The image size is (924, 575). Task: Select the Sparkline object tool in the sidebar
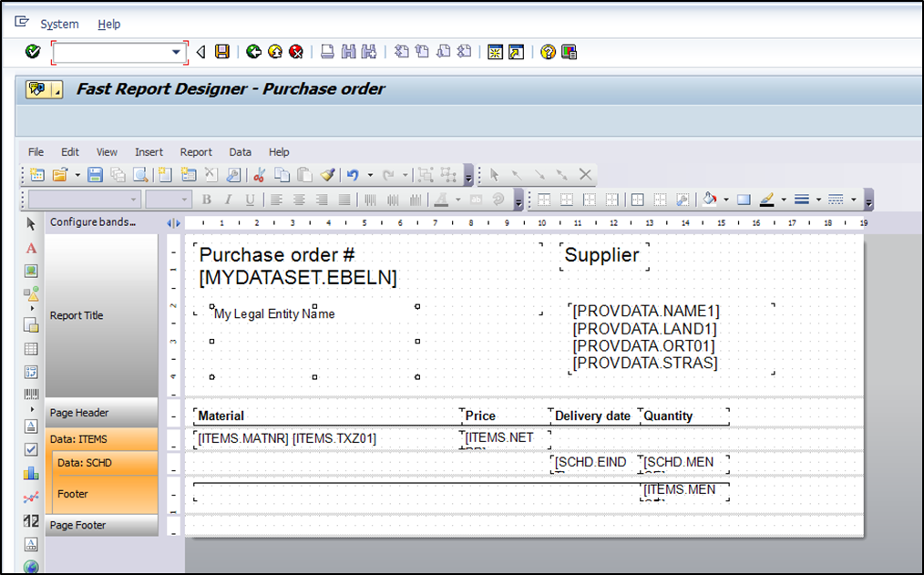[x=31, y=498]
